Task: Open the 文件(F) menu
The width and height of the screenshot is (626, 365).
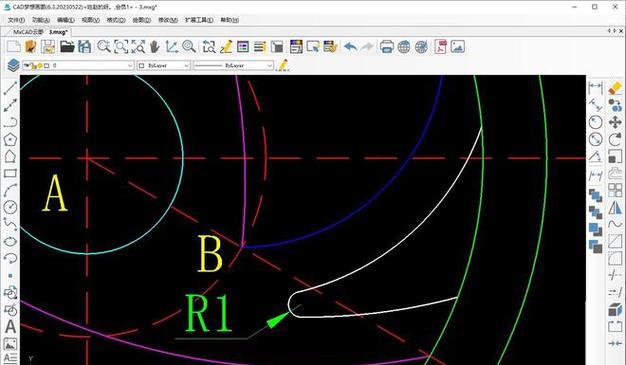Action: (16, 20)
